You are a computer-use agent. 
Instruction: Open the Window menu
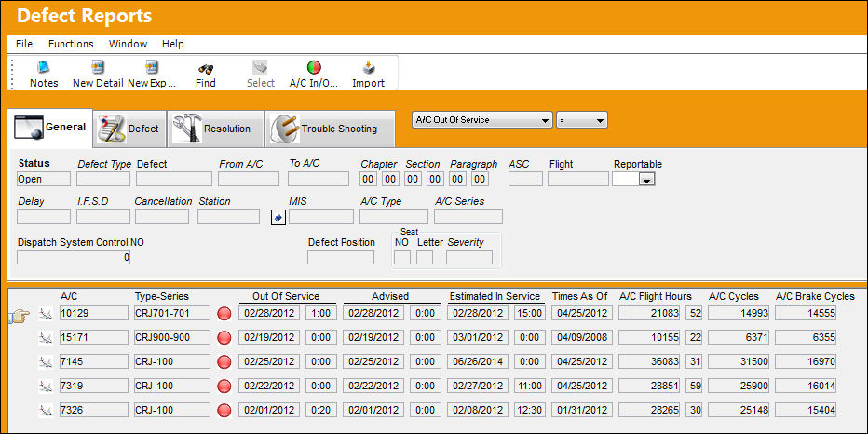[x=128, y=44]
